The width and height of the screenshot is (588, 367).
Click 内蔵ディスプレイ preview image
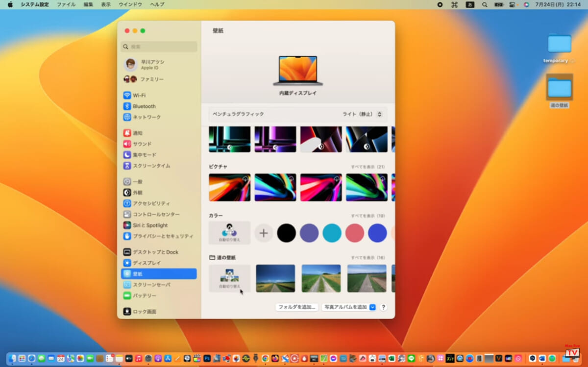[x=298, y=70]
